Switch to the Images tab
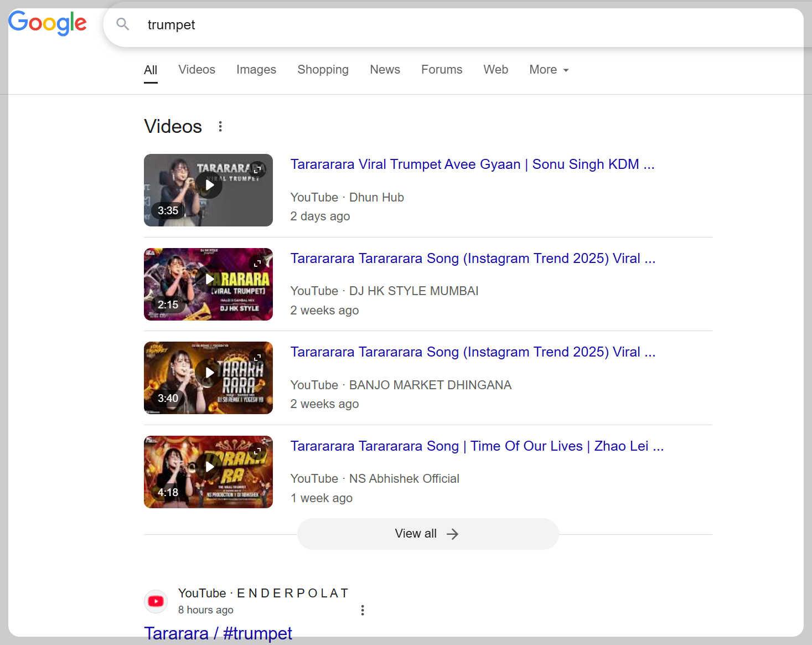Viewport: 812px width, 645px height. click(256, 70)
